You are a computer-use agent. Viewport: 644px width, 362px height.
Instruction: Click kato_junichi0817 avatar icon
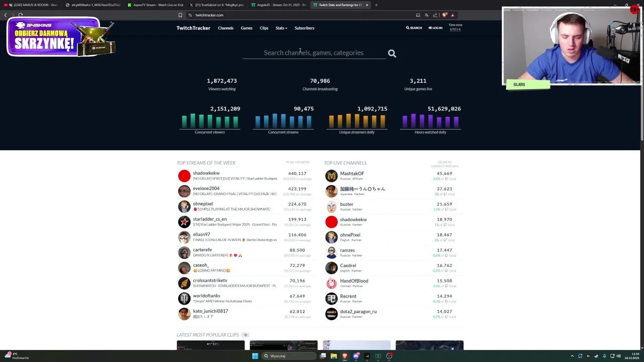click(184, 314)
